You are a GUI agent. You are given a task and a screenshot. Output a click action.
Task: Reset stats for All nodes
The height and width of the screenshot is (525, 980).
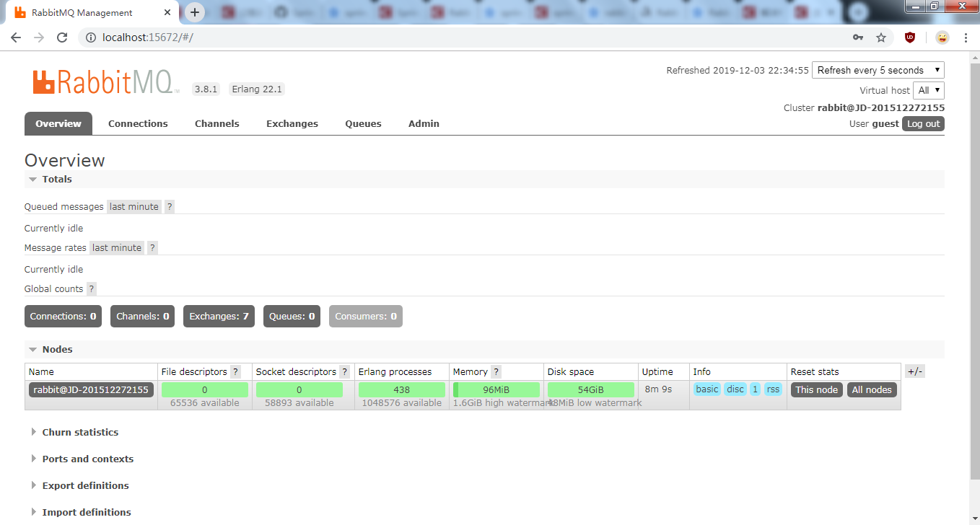tap(872, 389)
